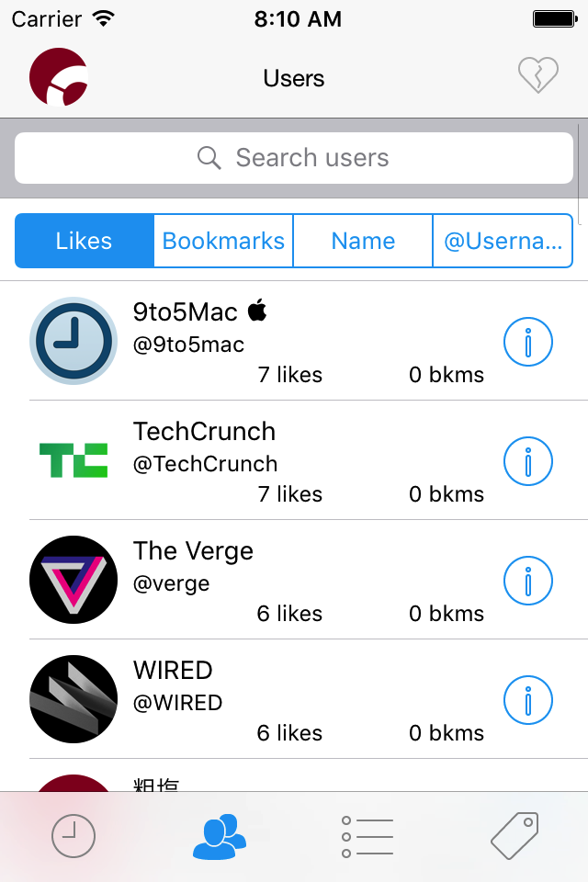Screen dimensions: 588x882
Task: Open info for 9to5Mac
Action: coord(527,341)
